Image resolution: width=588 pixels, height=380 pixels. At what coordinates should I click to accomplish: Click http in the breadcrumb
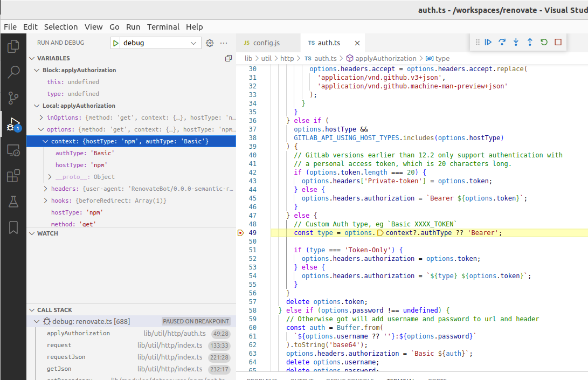point(287,59)
